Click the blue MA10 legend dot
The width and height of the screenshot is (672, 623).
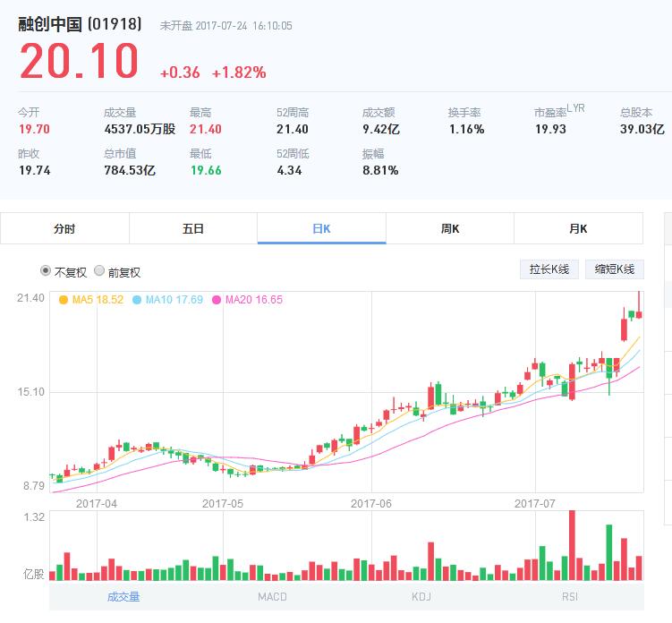pos(138,300)
